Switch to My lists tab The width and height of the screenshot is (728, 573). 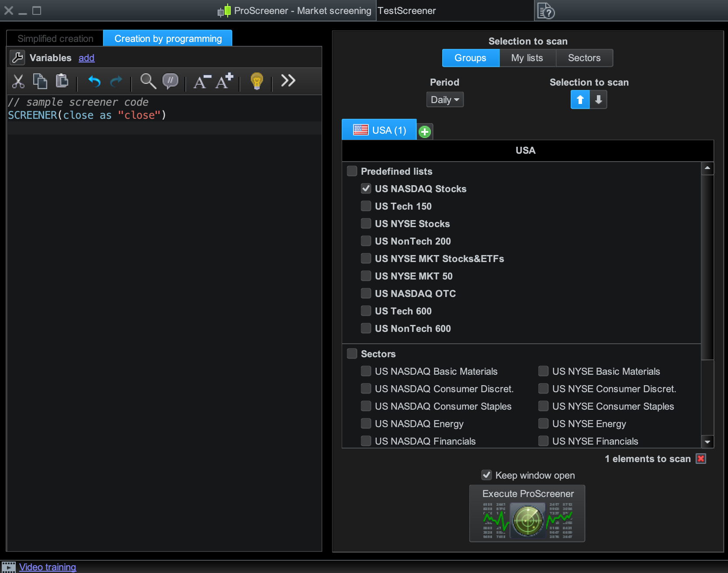(527, 58)
